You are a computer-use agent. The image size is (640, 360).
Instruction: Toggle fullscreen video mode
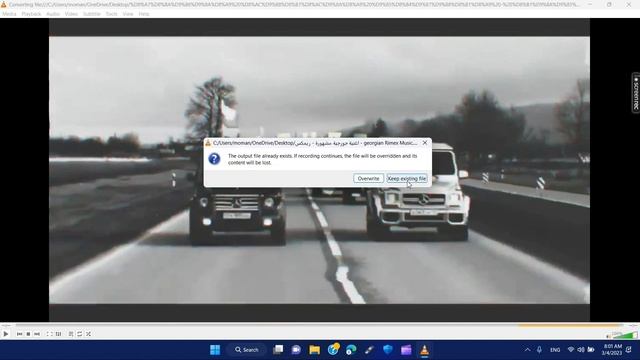[x=49, y=334]
